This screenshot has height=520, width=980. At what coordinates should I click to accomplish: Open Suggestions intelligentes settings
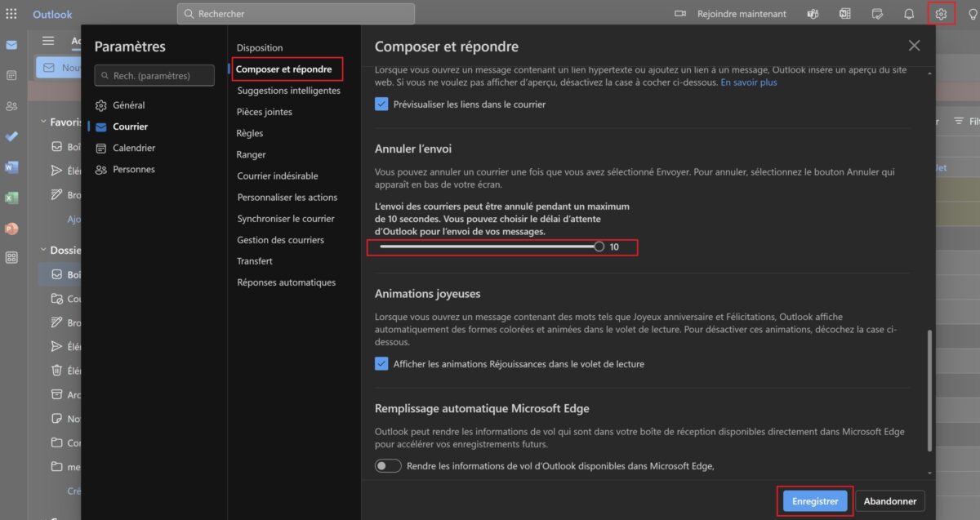click(288, 91)
